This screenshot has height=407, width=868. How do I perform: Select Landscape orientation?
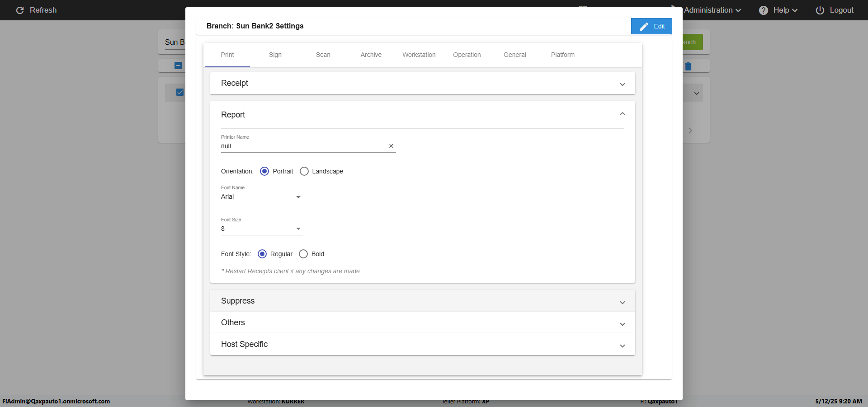304,171
